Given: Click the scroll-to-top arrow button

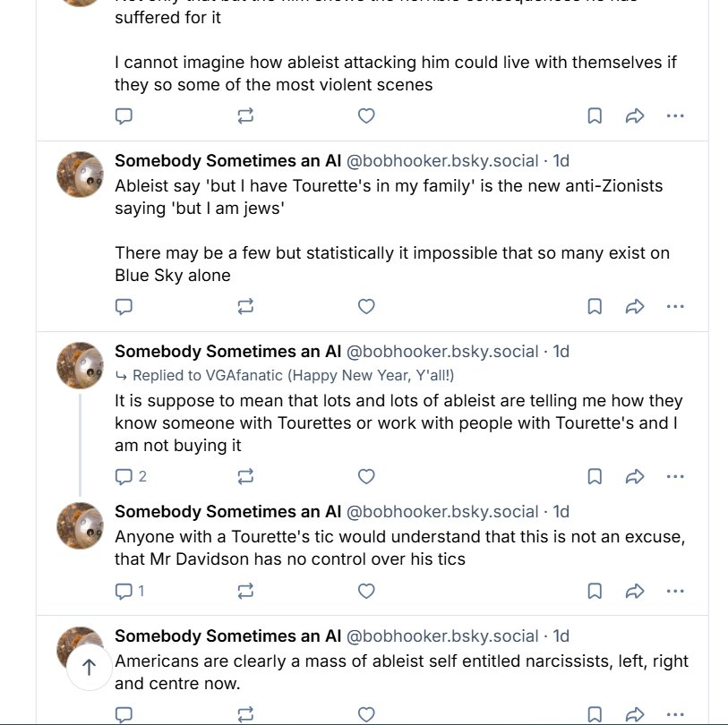Looking at the screenshot, I should point(90,667).
